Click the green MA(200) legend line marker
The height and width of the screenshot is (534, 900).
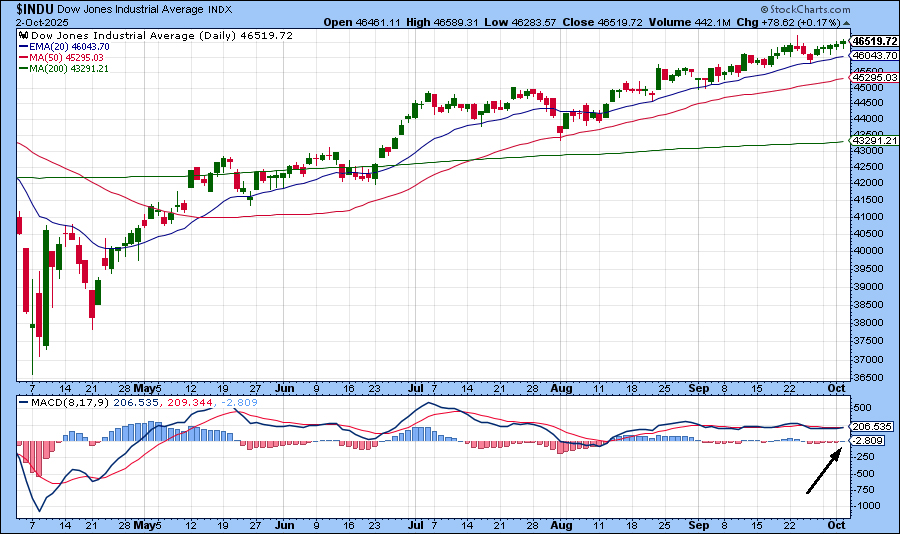[x=24, y=68]
